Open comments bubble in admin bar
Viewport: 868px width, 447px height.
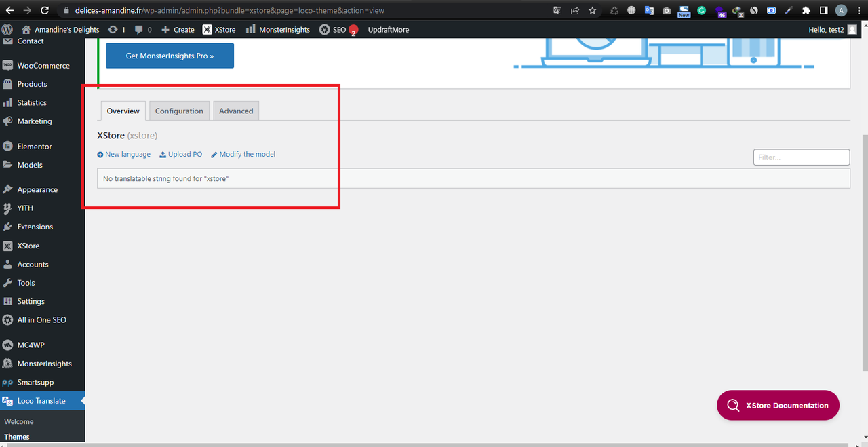coord(143,29)
